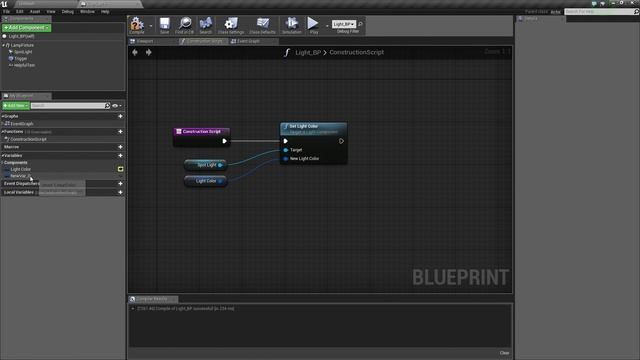Screen dimensions: 640x360
Task: Click the Play icon in the toolbar
Action: click(313, 25)
